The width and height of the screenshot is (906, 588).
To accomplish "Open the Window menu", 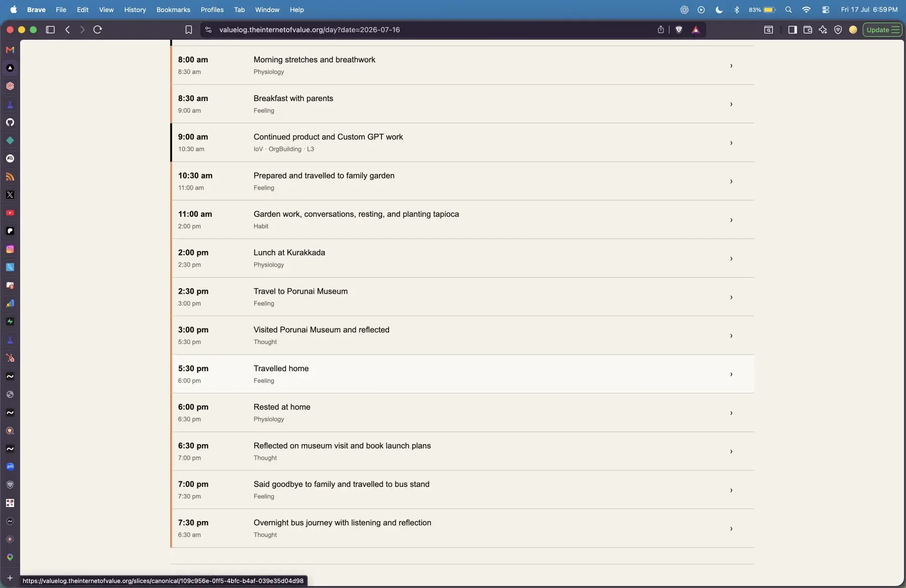I will pos(267,10).
